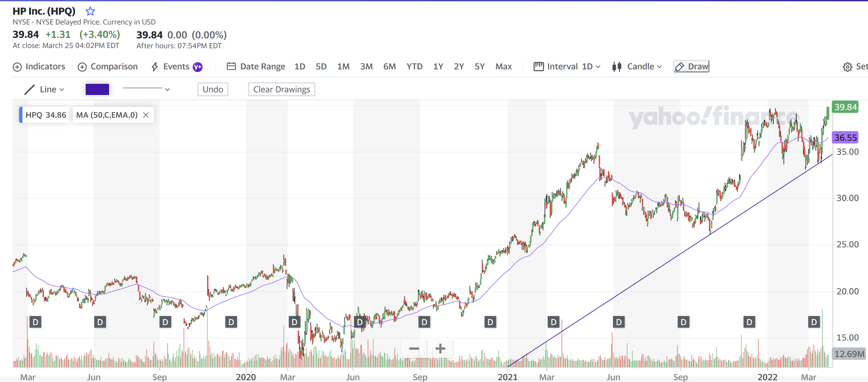Open the Settings gear icon
The width and height of the screenshot is (868, 382).
[847, 67]
